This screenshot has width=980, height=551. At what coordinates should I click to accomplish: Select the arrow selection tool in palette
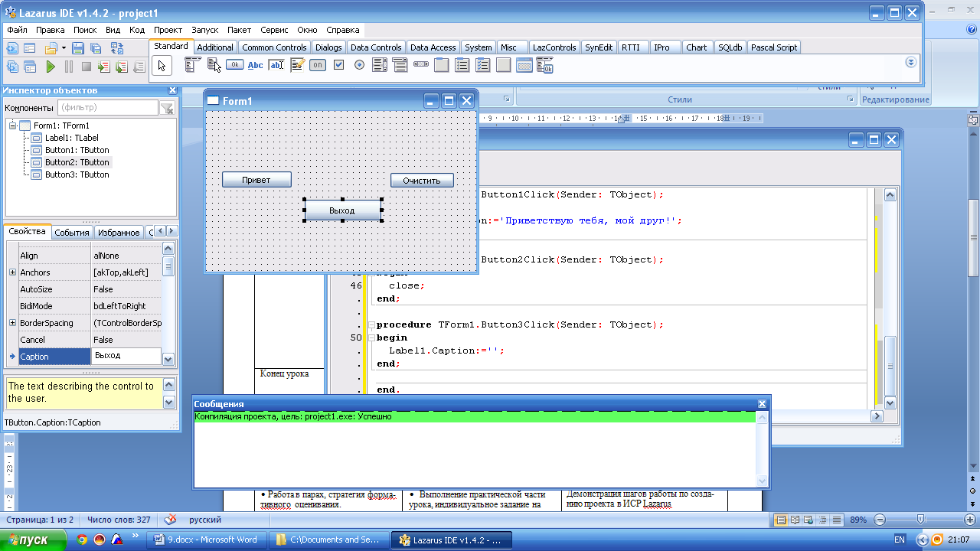[x=162, y=66]
